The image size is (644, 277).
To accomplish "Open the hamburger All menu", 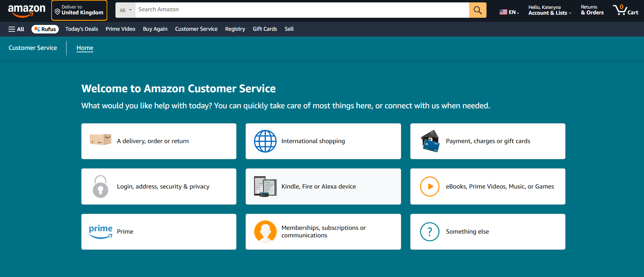I will point(16,29).
